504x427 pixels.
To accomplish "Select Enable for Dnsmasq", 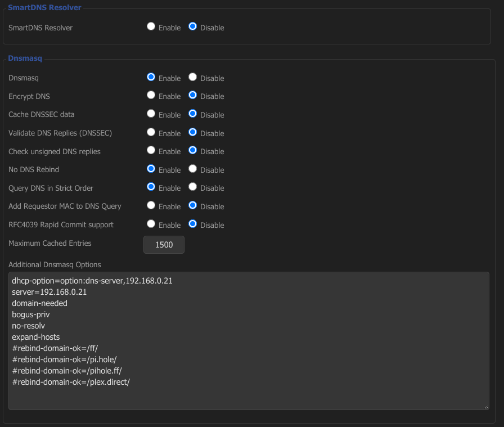I will (151, 77).
